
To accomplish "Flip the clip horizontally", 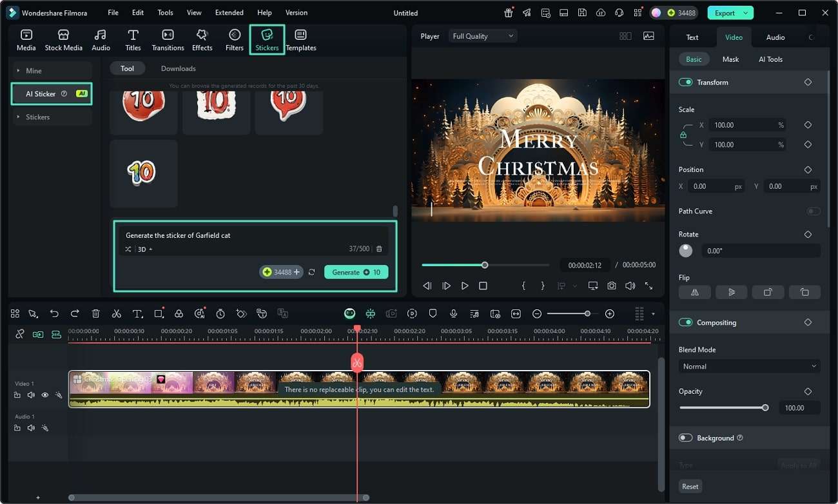I will point(695,292).
